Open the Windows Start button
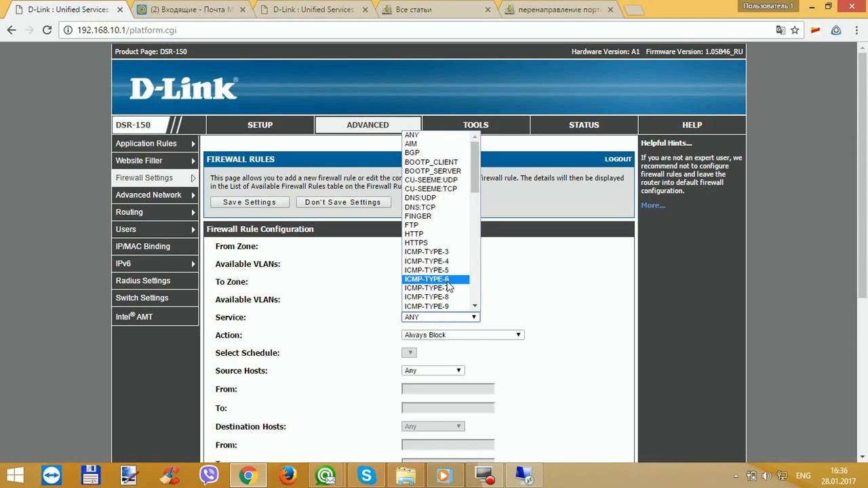 click(x=15, y=474)
